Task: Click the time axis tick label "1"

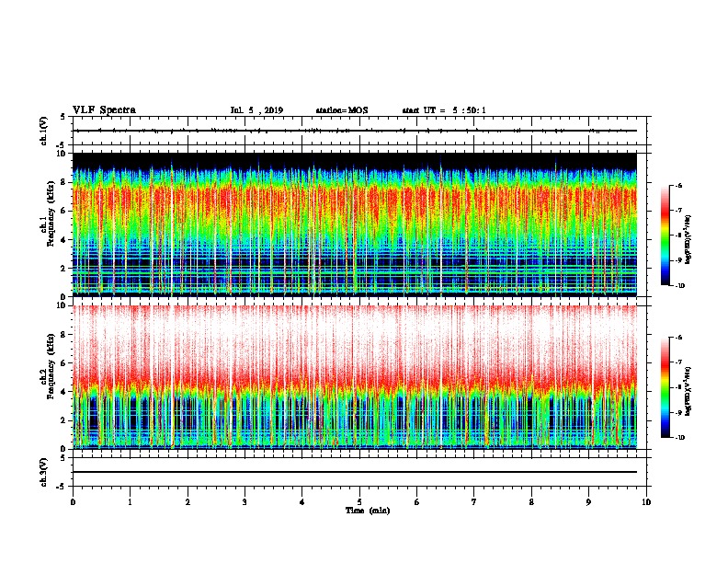Action: 130,502
